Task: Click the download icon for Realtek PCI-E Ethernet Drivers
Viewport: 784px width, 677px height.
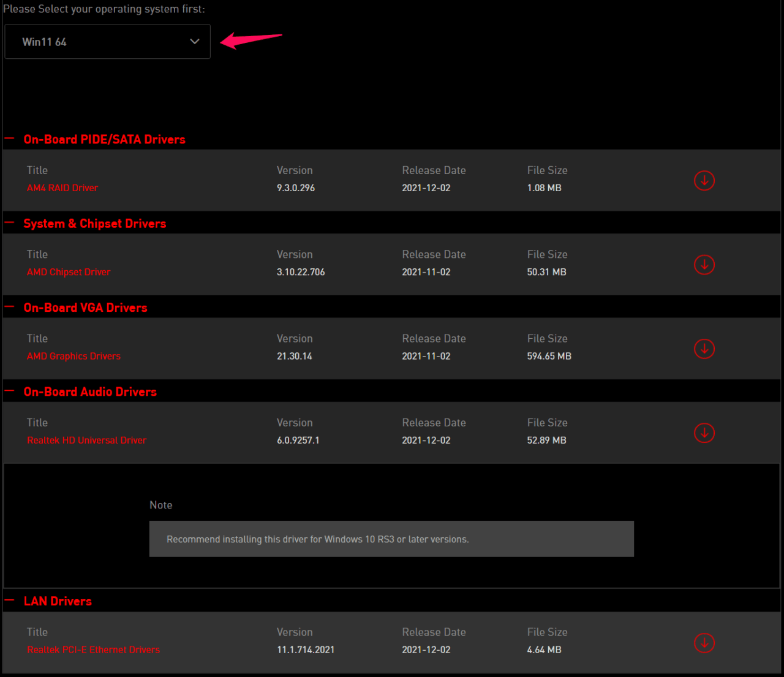Action: click(x=704, y=643)
